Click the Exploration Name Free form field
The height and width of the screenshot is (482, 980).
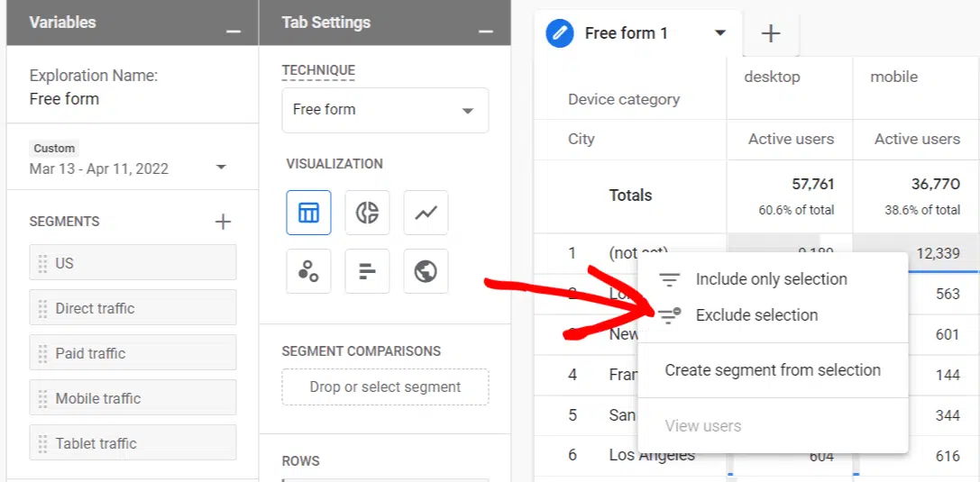[65, 99]
